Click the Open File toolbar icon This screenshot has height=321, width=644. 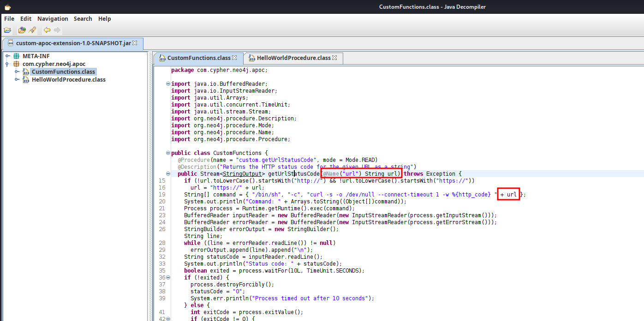pos(7,30)
